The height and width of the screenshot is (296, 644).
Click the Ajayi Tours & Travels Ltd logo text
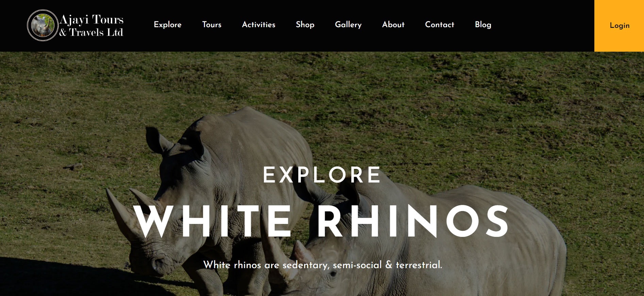pyautogui.click(x=91, y=25)
